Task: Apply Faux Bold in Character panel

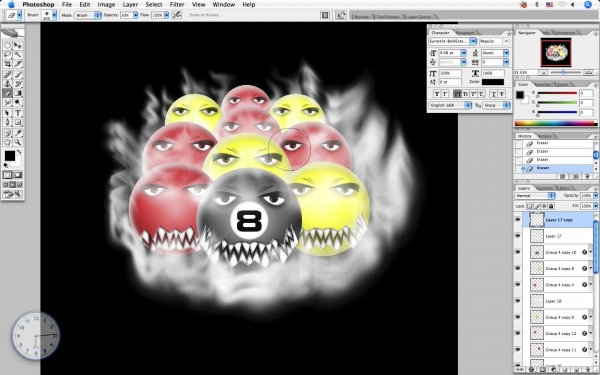Action: (x=437, y=94)
